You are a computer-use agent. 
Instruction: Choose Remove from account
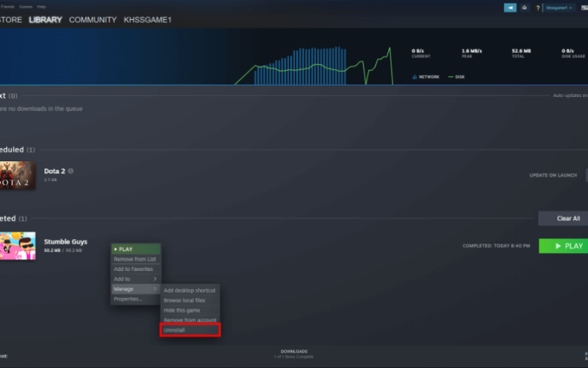190,320
